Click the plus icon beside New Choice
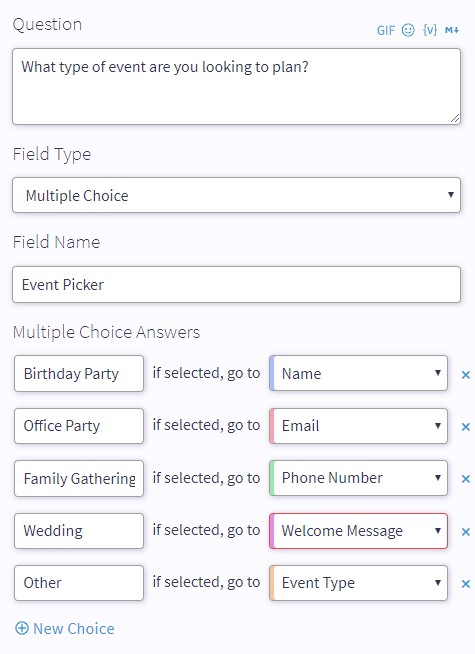The image size is (475, 654). tap(22, 628)
